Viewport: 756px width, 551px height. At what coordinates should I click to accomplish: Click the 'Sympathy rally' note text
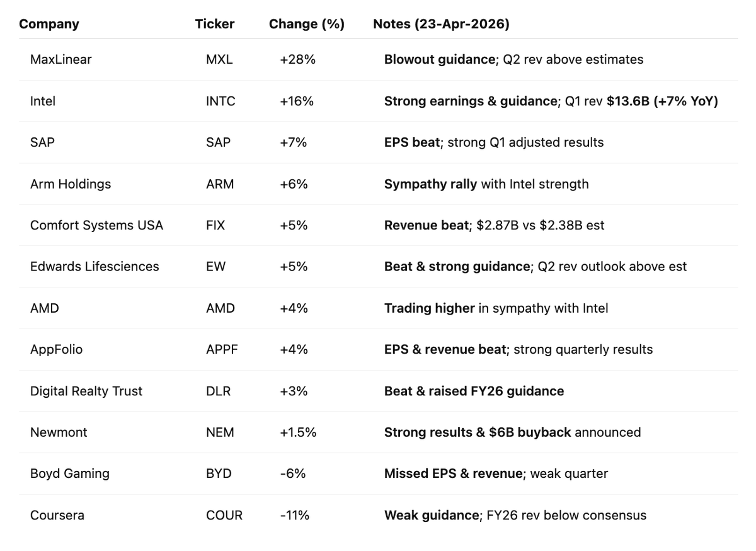tap(430, 184)
